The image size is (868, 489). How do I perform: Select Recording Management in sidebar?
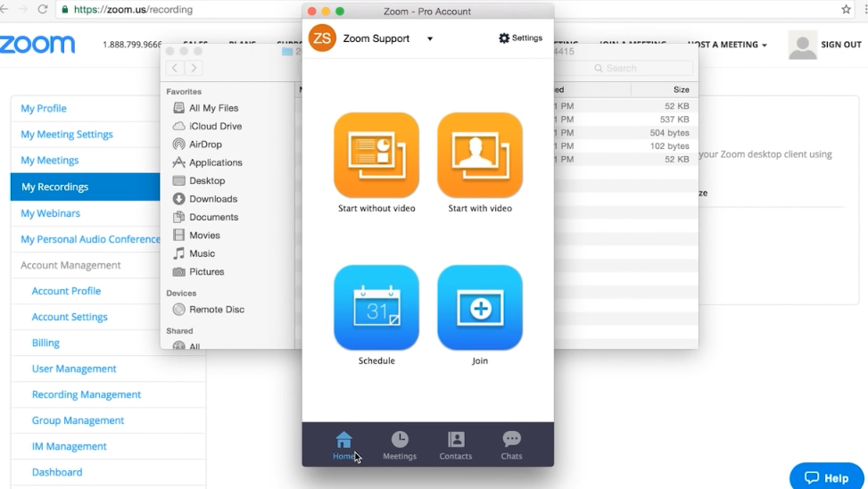87,394
